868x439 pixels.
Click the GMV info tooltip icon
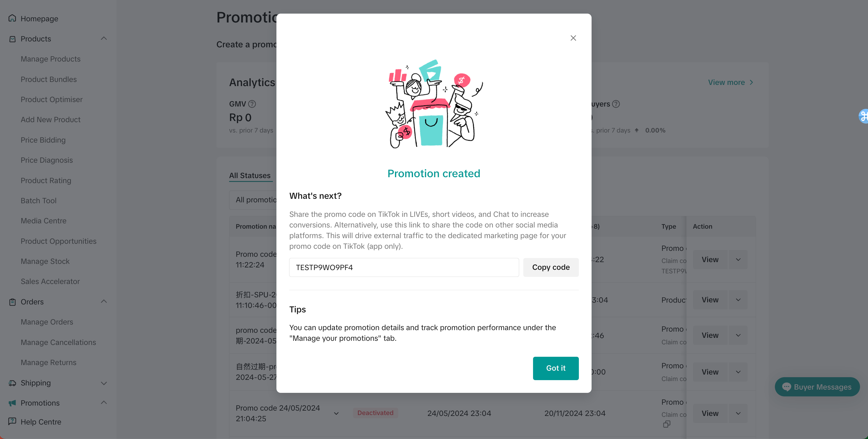pos(252,104)
